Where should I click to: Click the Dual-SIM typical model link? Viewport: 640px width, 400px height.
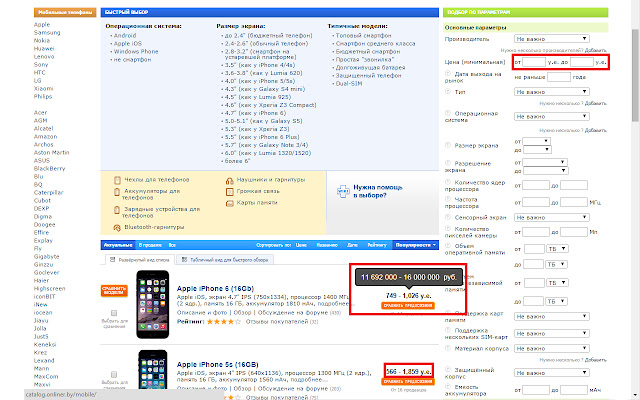(349, 84)
